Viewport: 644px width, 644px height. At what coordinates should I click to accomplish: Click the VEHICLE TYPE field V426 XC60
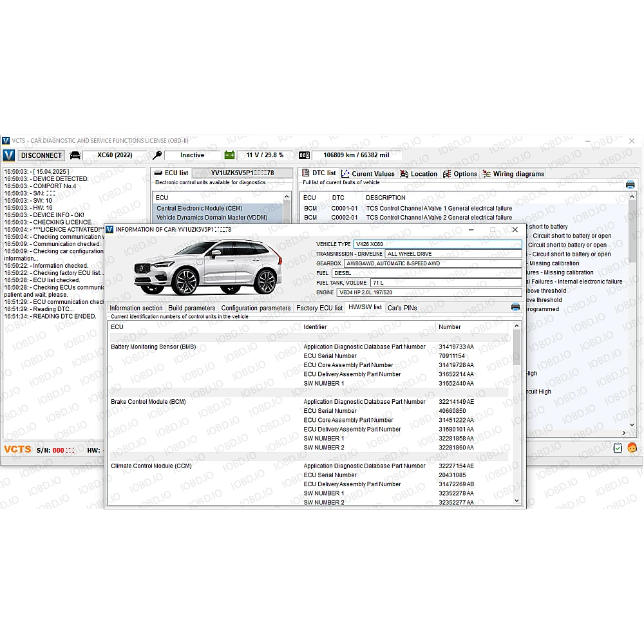click(438, 244)
